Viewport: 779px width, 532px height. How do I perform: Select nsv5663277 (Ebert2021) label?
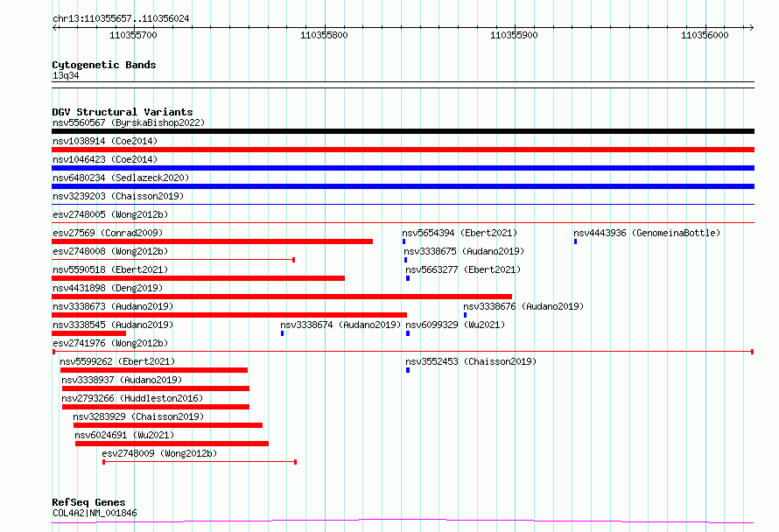coord(463,269)
